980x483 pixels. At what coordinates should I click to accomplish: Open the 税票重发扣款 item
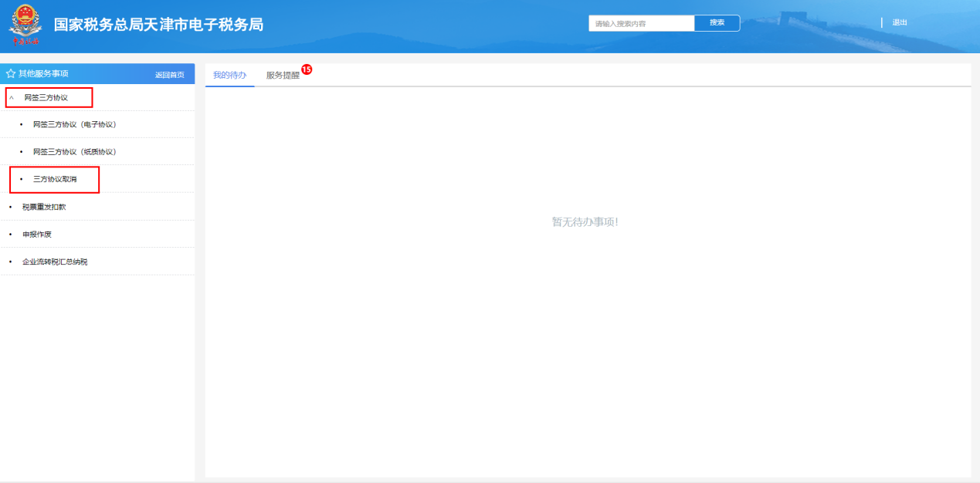[x=44, y=207]
